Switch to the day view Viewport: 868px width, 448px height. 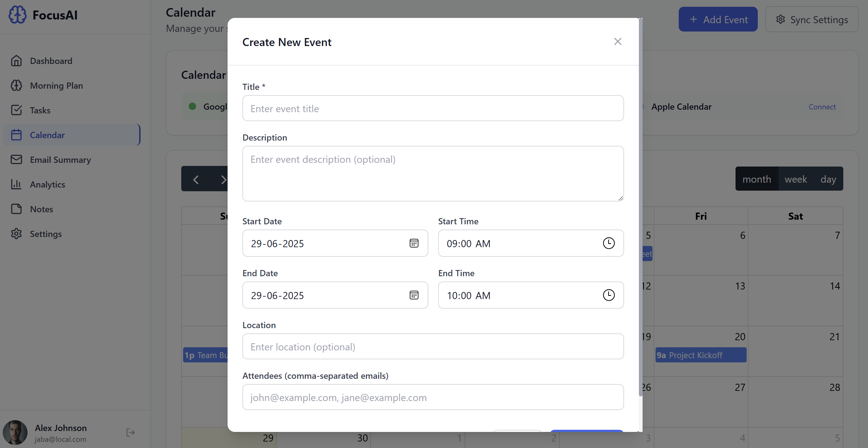point(828,179)
